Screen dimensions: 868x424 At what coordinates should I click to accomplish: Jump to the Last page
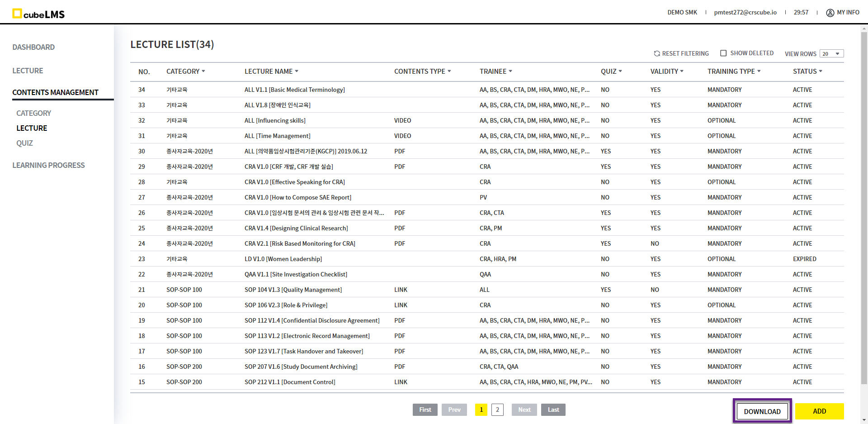click(553, 410)
